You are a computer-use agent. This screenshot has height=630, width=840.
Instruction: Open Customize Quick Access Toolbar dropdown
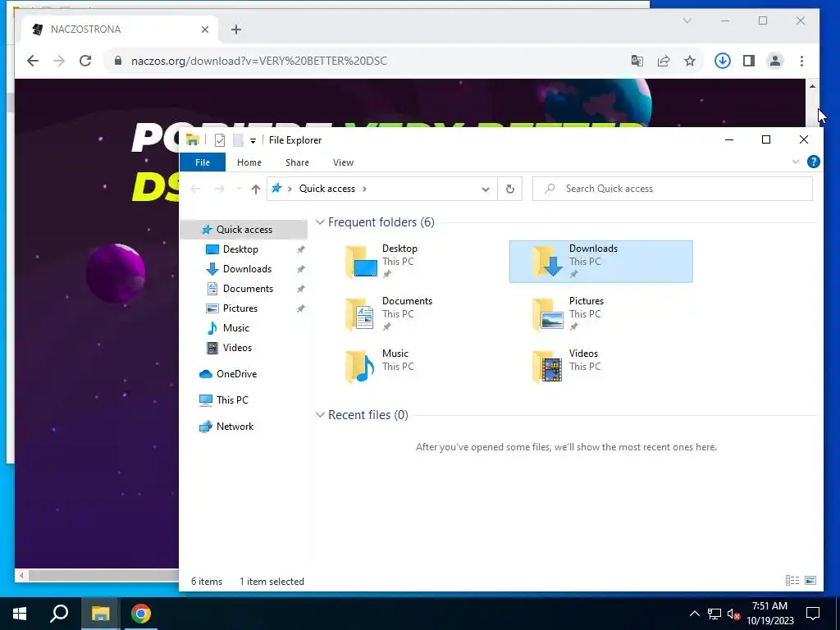(253, 140)
